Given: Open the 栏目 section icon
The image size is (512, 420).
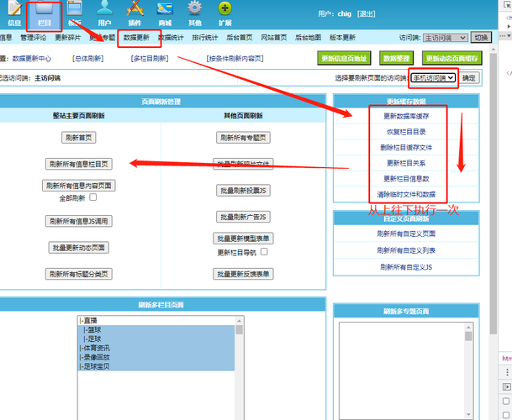Looking at the screenshot, I should (x=44, y=13).
